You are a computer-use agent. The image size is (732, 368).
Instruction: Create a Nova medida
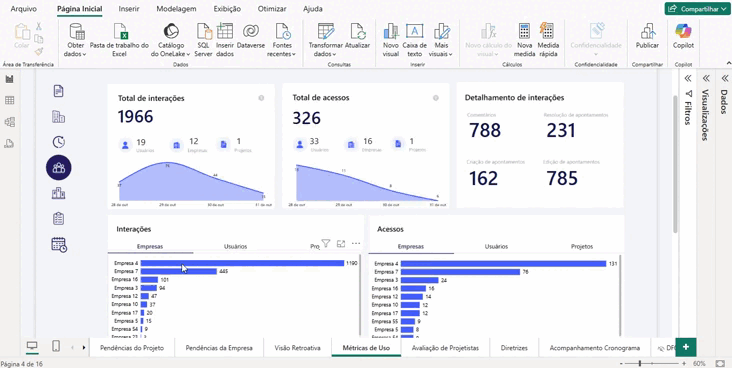point(525,40)
